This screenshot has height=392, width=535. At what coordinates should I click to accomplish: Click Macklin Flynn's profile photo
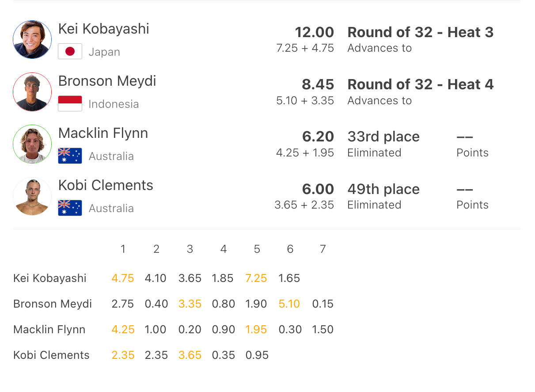pos(32,144)
